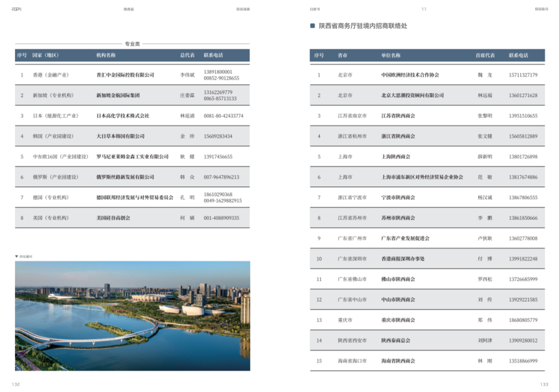Select the "宁波市陕西商会" entry
Screen dimensions: 559x392
pos(398,197)
